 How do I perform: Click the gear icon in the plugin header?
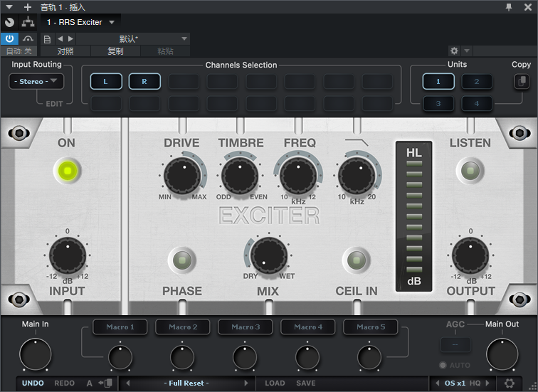[x=454, y=51]
